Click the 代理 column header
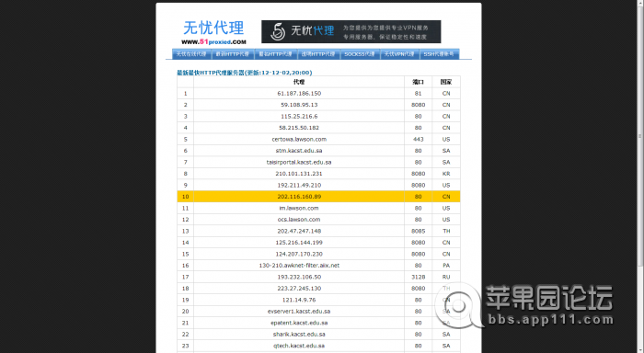 (x=299, y=82)
